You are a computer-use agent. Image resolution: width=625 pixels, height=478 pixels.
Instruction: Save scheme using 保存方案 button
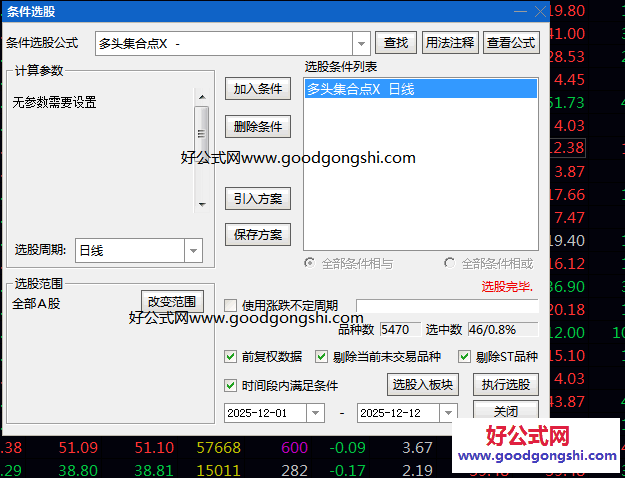coord(258,234)
